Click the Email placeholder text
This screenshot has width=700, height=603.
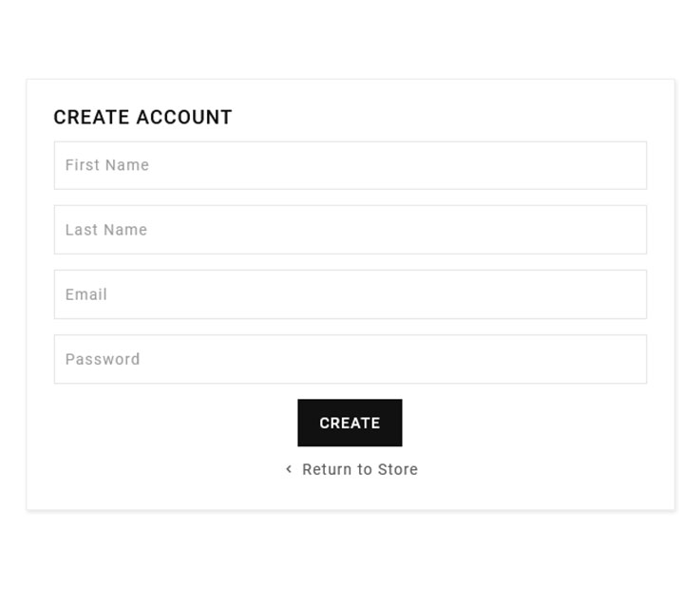(86, 294)
